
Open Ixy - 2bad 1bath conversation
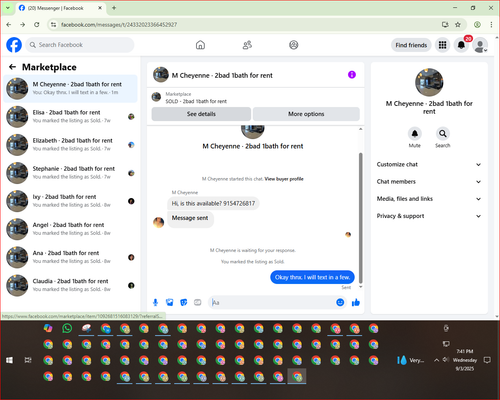(70, 201)
